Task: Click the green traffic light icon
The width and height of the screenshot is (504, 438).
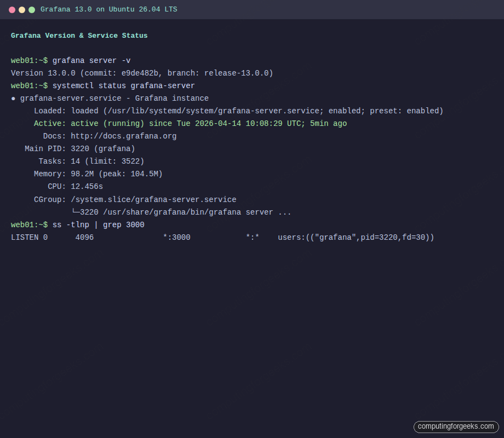Action: point(33,9)
